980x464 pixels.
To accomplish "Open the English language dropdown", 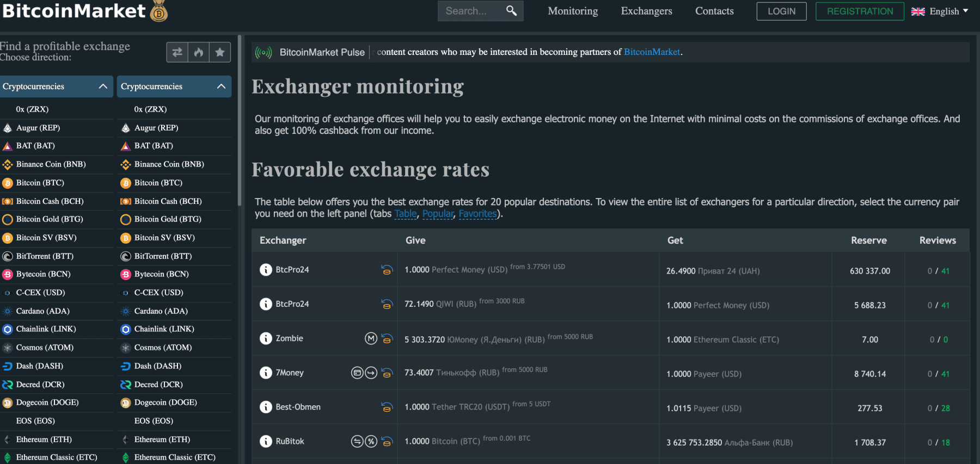I will point(940,11).
